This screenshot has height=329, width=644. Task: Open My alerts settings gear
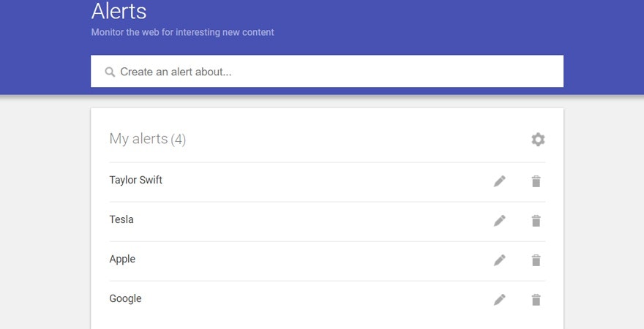(x=538, y=140)
